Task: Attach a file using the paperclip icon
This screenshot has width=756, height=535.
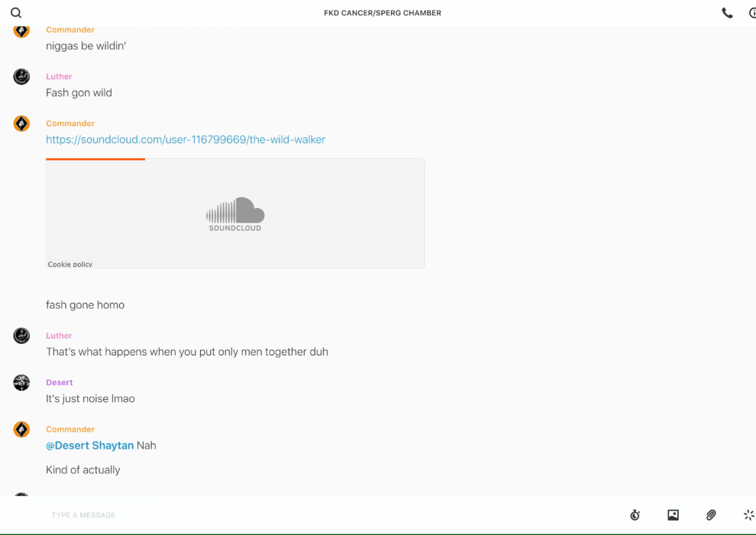Action: click(x=711, y=515)
